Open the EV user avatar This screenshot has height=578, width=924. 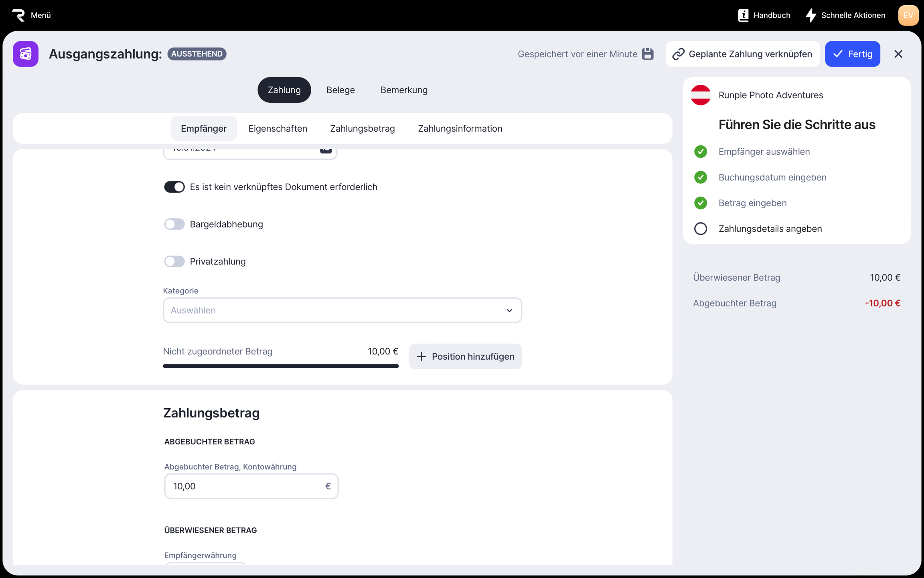(x=908, y=15)
